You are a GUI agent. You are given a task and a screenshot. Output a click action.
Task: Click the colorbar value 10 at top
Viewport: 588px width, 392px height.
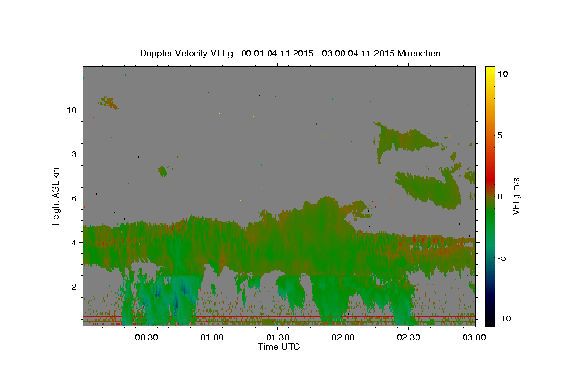tap(502, 73)
